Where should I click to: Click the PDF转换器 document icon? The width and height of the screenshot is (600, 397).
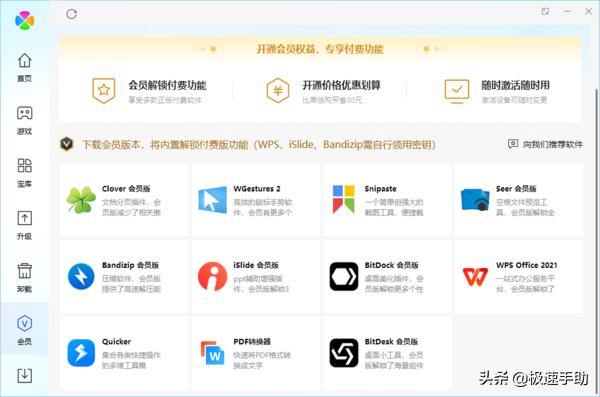pos(212,353)
